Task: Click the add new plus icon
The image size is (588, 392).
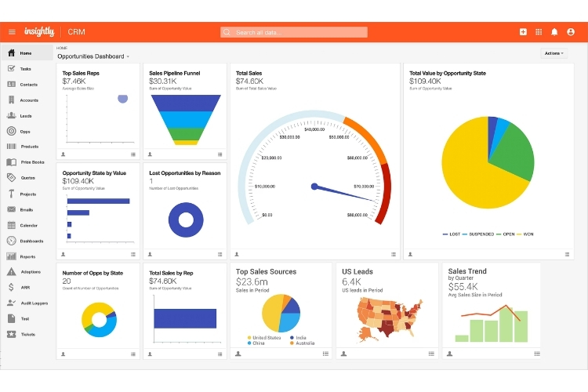Action: tap(523, 32)
